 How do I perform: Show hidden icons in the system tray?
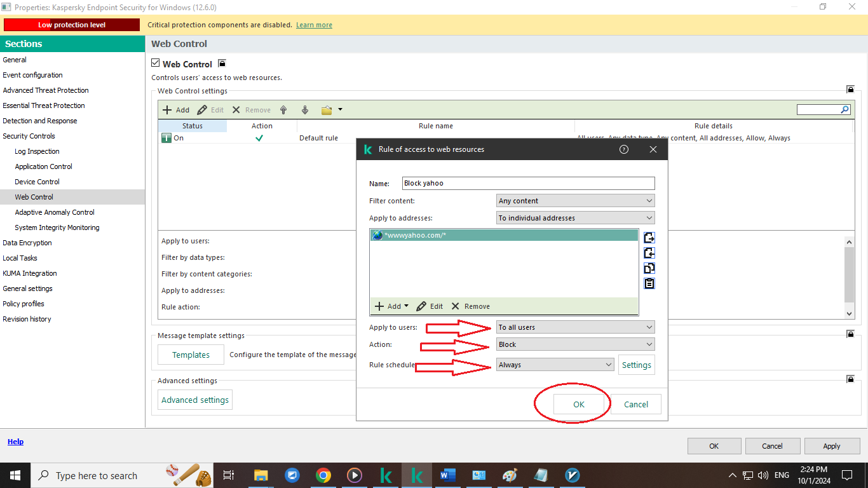(x=733, y=475)
